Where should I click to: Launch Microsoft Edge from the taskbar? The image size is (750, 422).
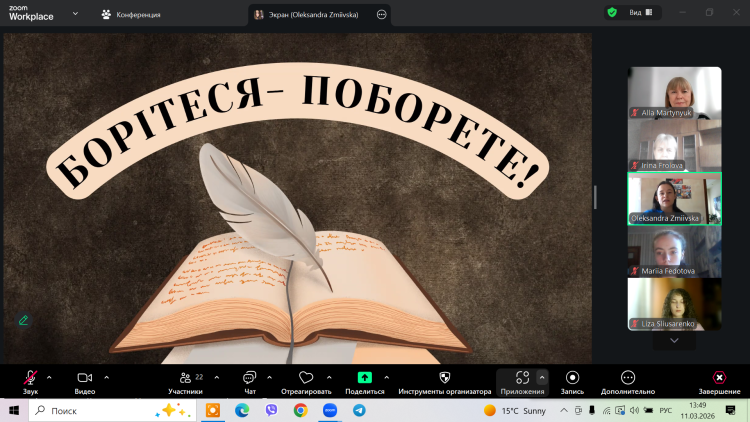242,411
